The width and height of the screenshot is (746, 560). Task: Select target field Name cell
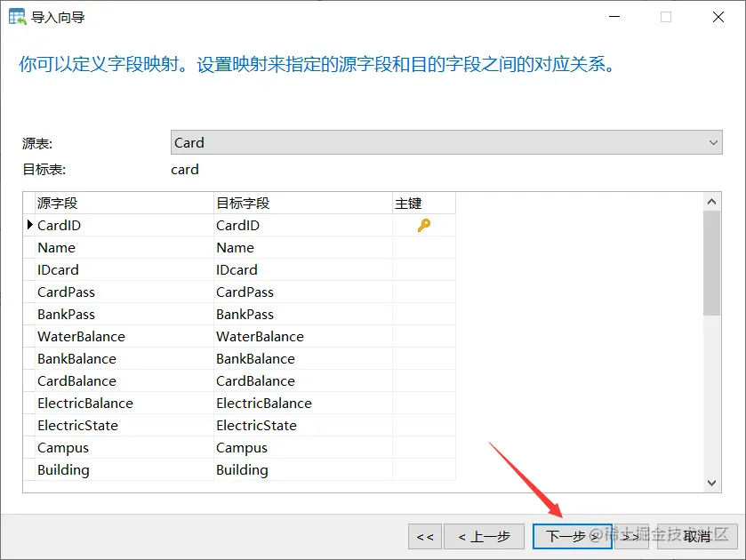click(x=303, y=247)
